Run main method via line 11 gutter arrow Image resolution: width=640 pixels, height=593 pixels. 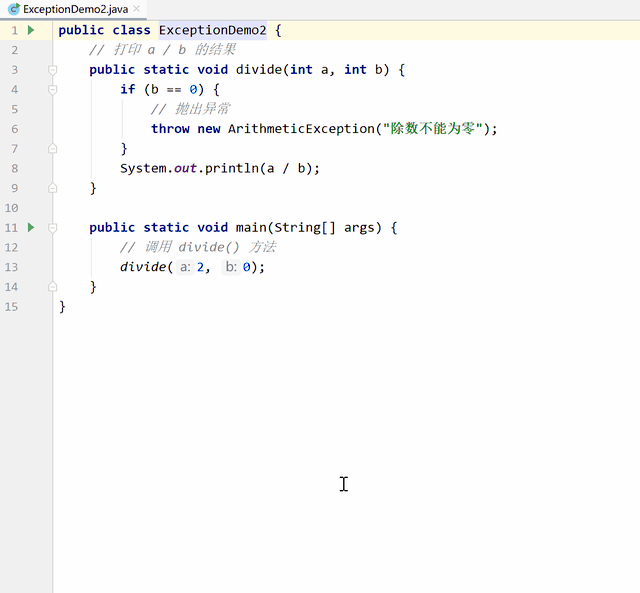[x=31, y=227]
